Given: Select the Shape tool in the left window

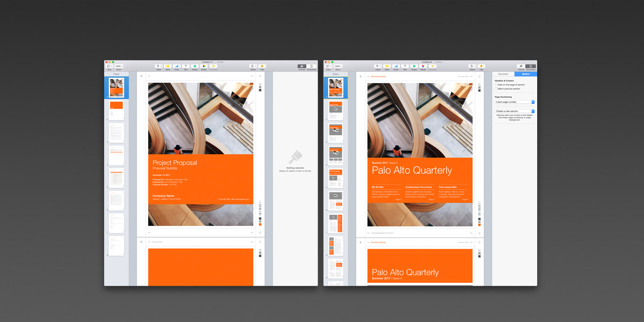Looking at the screenshot, I should 195,66.
